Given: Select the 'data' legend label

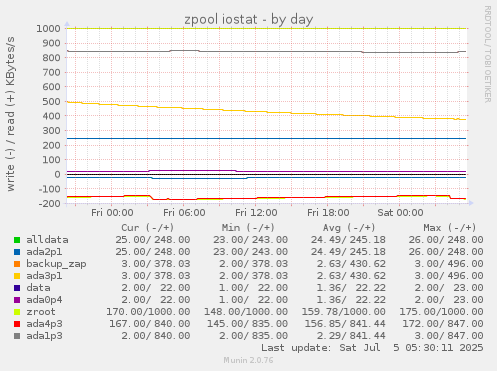Looking at the screenshot, I should [38, 288].
